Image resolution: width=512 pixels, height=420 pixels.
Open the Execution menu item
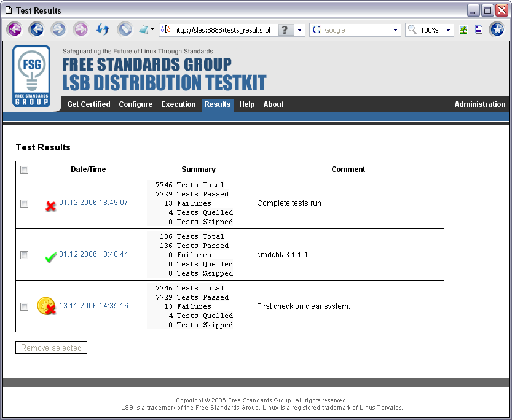(x=178, y=104)
